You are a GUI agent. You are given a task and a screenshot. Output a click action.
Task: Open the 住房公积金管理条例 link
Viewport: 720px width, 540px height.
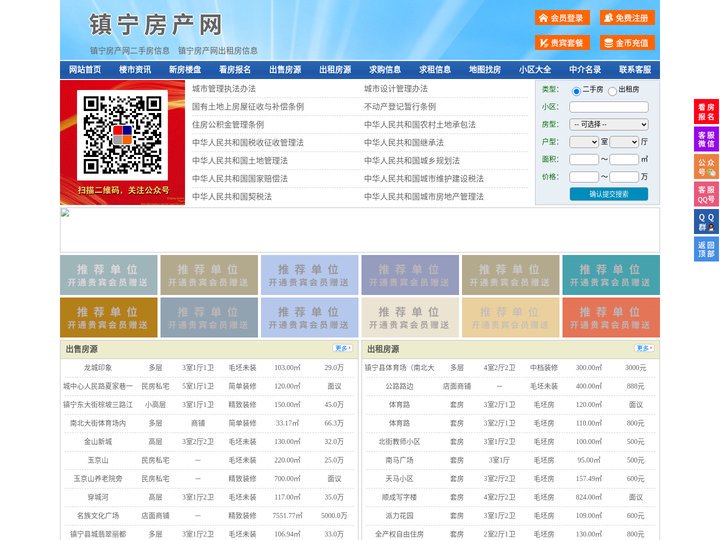(228, 124)
